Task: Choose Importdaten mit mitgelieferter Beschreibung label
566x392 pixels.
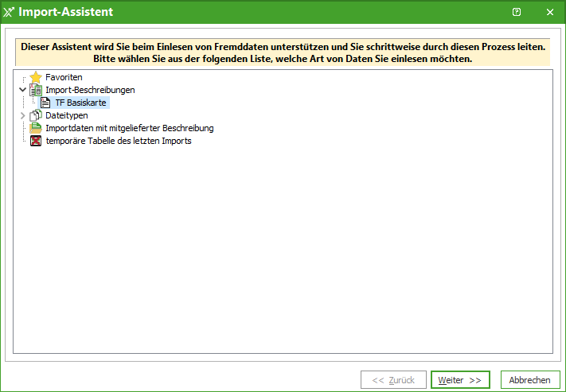Action: pyautogui.click(x=129, y=128)
